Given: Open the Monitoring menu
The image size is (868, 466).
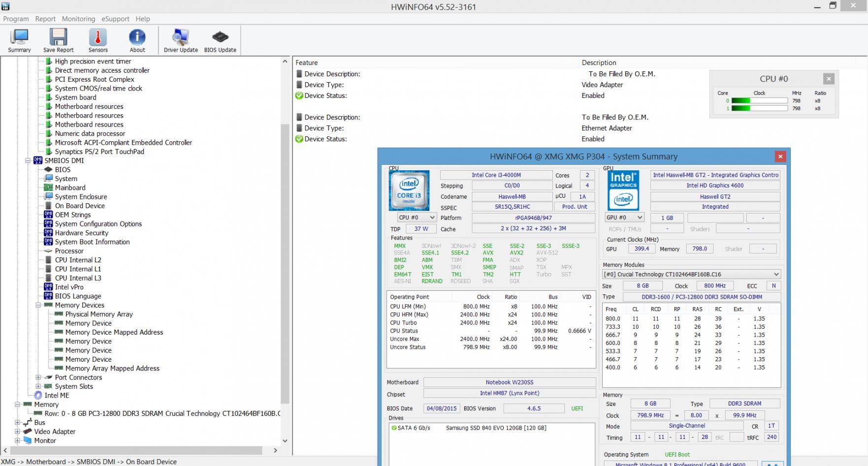Looking at the screenshot, I should click(78, 19).
